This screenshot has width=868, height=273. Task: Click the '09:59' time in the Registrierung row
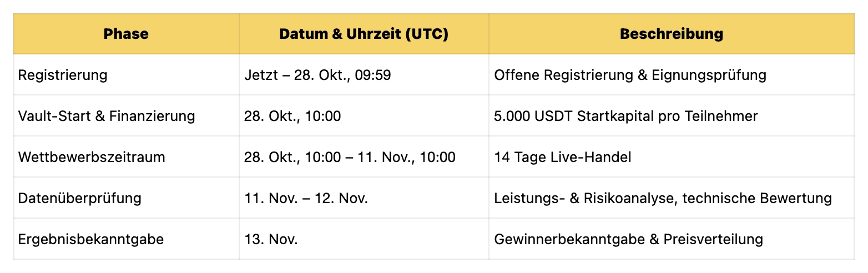pos(372,75)
